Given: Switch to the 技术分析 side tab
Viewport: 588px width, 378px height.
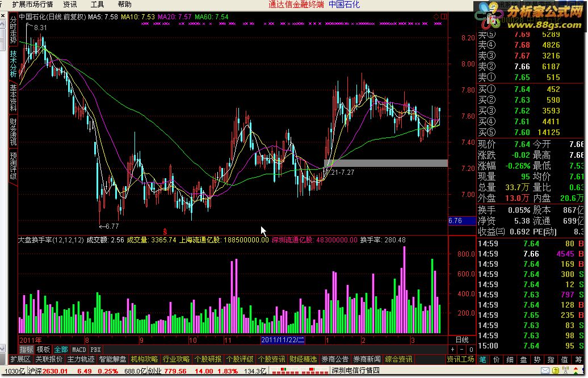Looking at the screenshot, I should pyautogui.click(x=13, y=65).
